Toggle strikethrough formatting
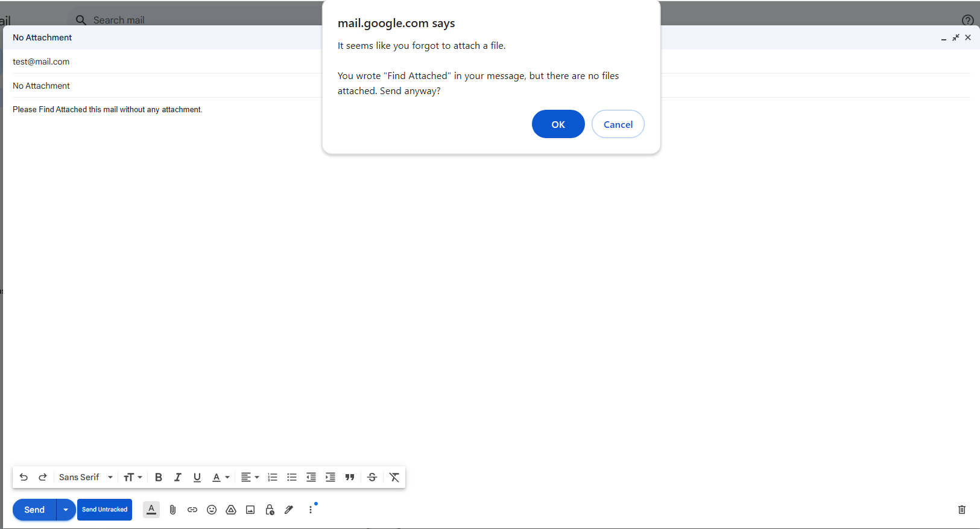This screenshot has width=980, height=529. [x=372, y=477]
